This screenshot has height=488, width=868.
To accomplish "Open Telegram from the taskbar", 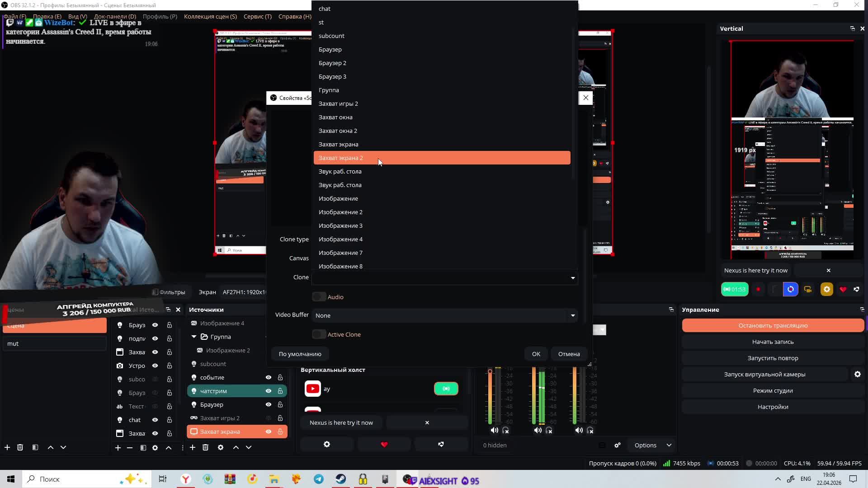I will (319, 479).
